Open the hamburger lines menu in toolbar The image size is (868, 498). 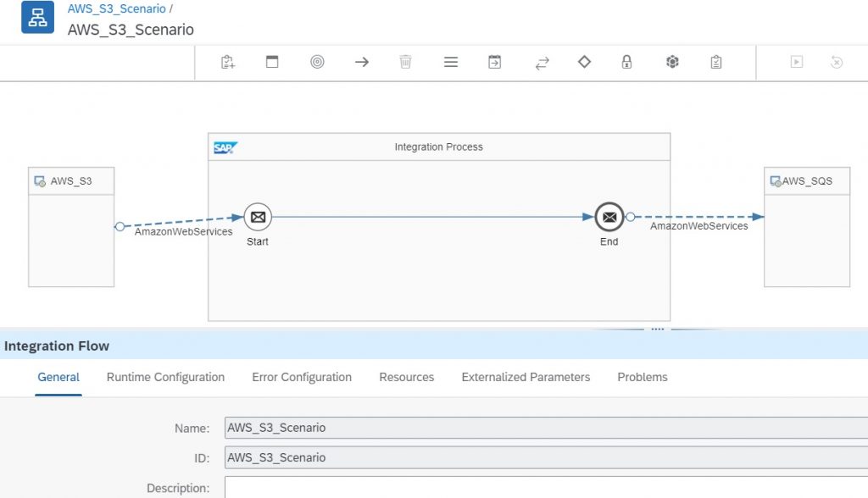(x=451, y=62)
